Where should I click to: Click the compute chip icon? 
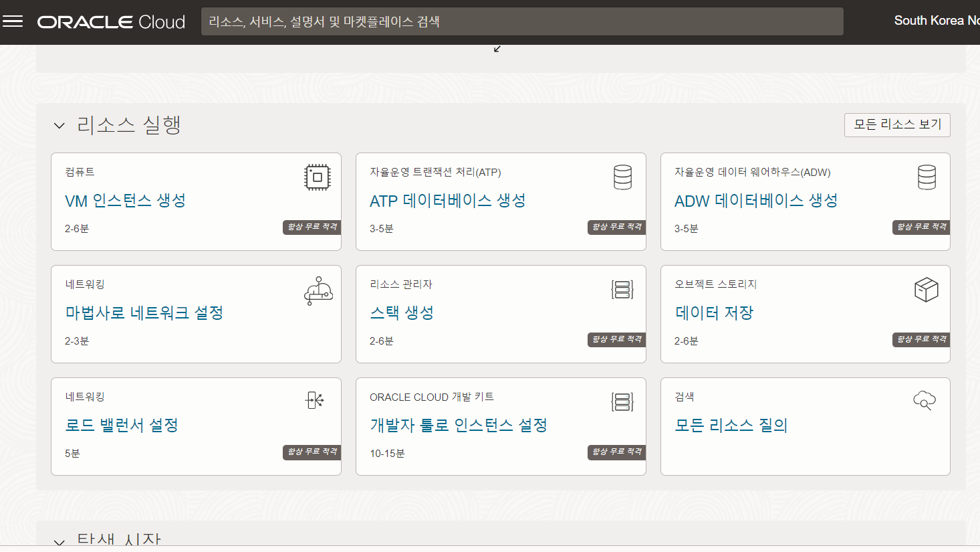[318, 177]
